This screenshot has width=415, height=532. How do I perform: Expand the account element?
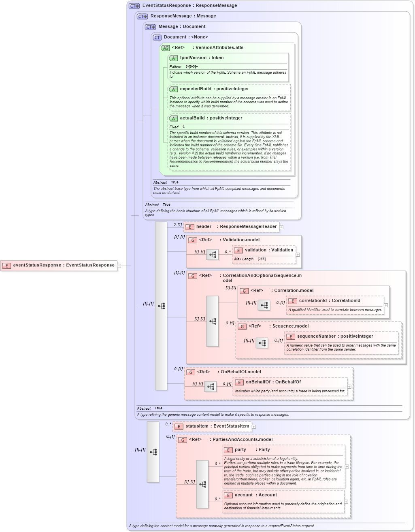point(346,502)
